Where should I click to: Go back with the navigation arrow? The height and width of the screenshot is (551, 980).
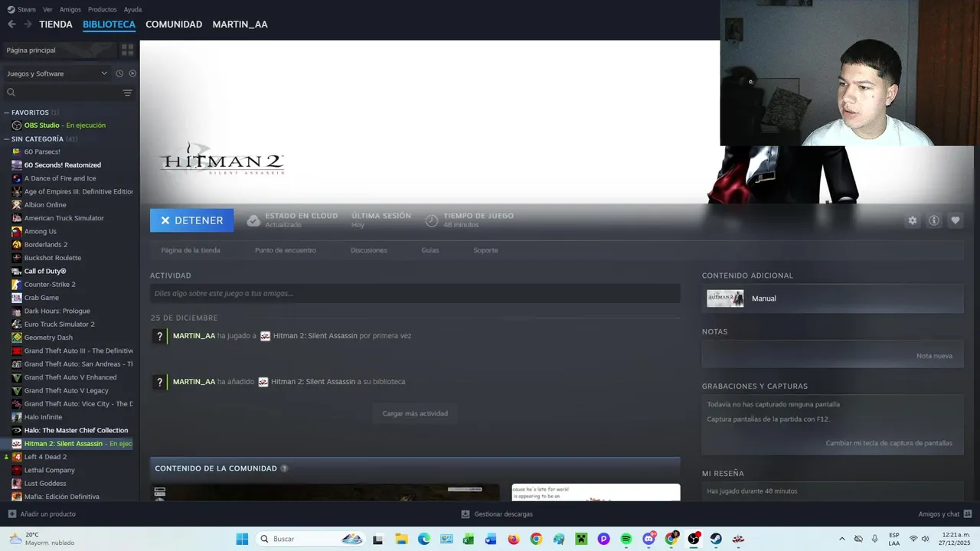pyautogui.click(x=11, y=24)
